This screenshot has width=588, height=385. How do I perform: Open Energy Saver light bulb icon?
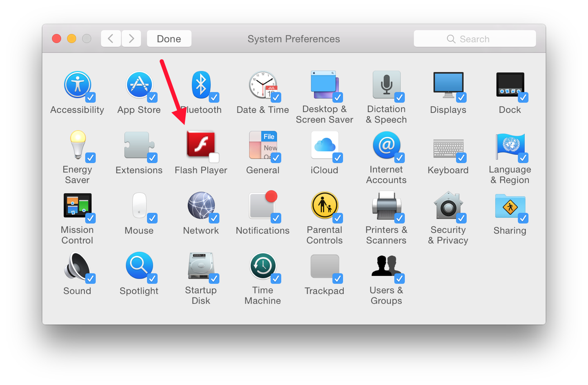pos(78,145)
